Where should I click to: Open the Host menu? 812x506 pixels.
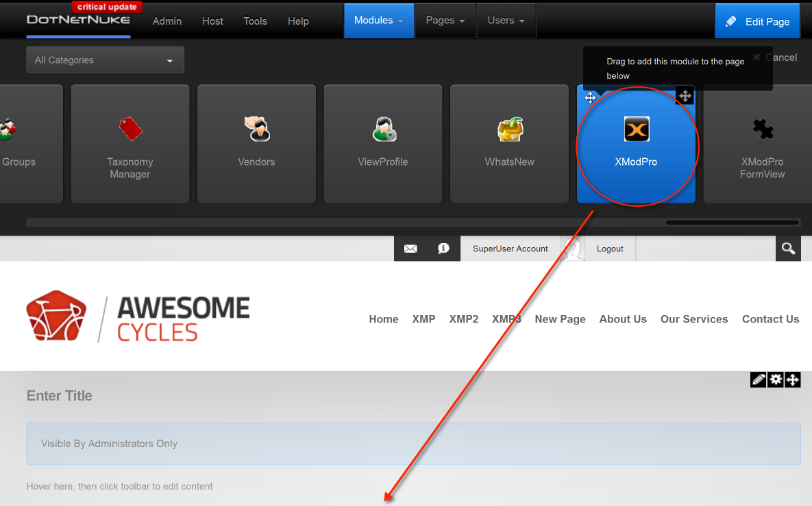(212, 21)
